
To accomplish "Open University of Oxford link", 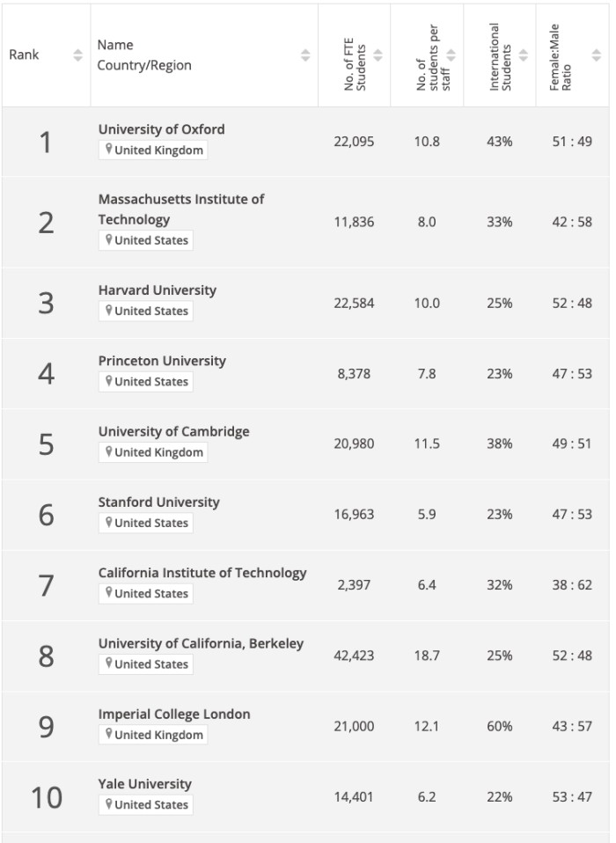I will (x=161, y=129).
